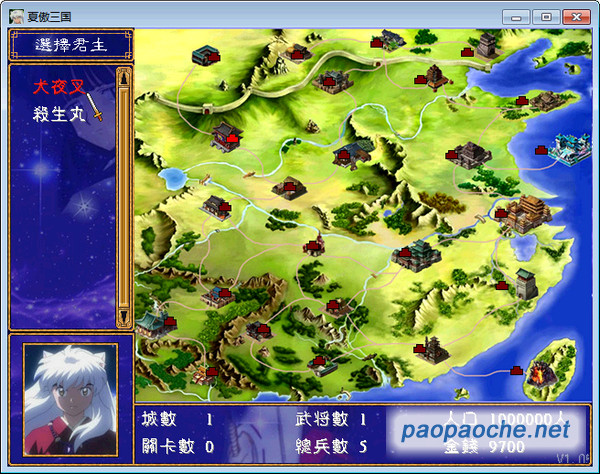
Task: Choose 犬夜叉 as the ruler
Action: pyautogui.click(x=59, y=87)
